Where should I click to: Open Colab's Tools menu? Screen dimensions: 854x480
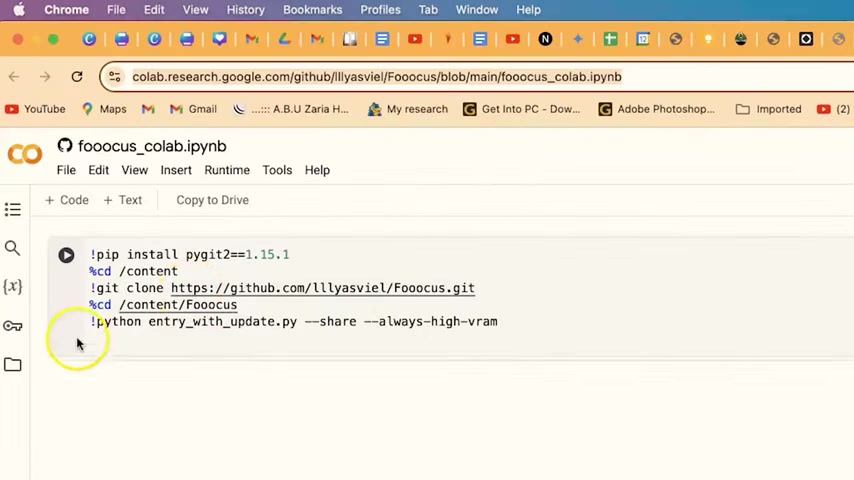pos(277,170)
